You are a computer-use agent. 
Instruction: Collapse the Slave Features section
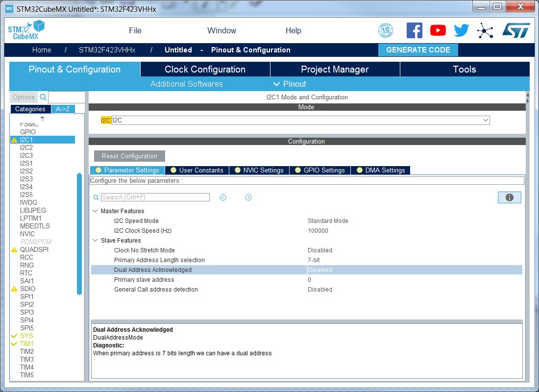pyautogui.click(x=95, y=241)
